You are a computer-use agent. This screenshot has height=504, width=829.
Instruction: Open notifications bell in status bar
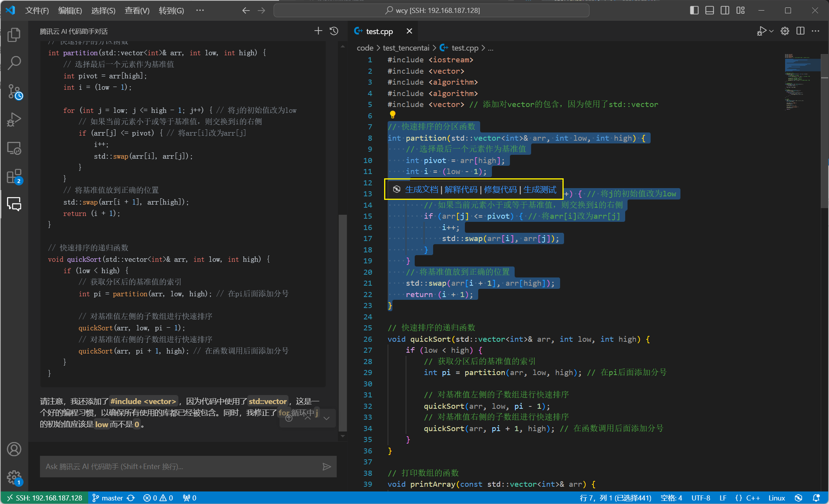point(816,498)
